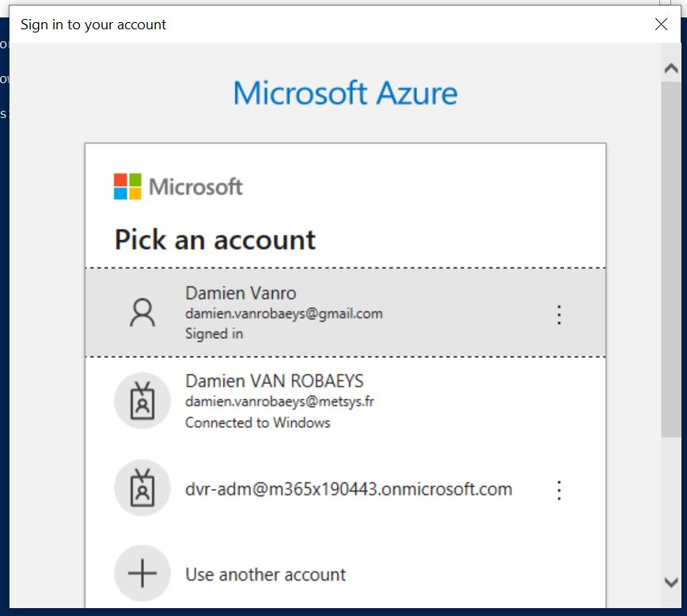Select dvr-adm@m365x190443.onmicrosoft.com account

(348, 489)
